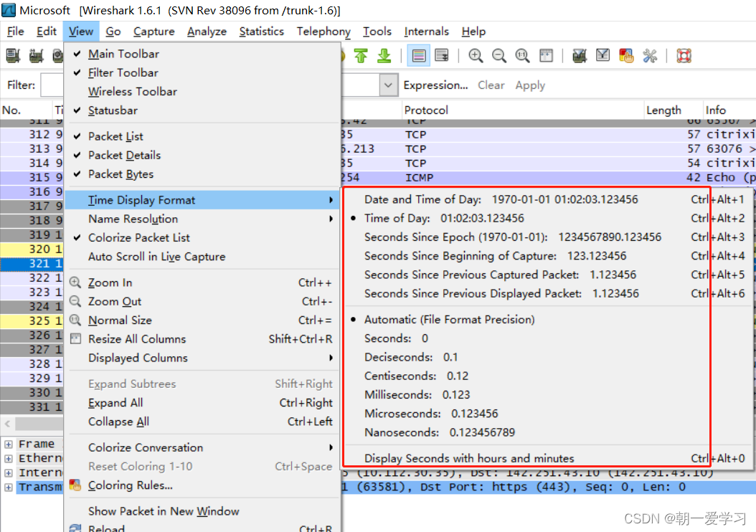The width and height of the screenshot is (756, 532).
Task: Toggle the colorize packet list toolbar icon
Action: 419,56
